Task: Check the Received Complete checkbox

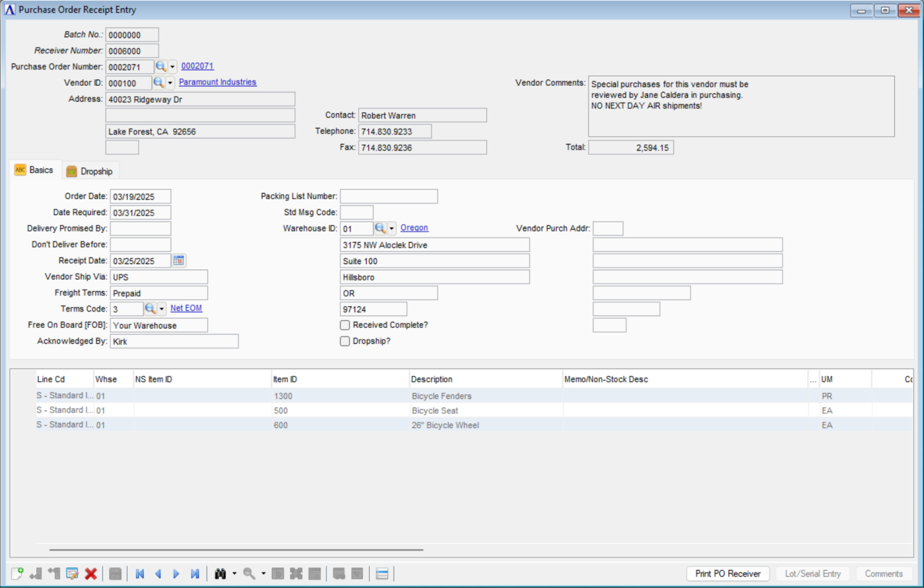Action: 345,325
